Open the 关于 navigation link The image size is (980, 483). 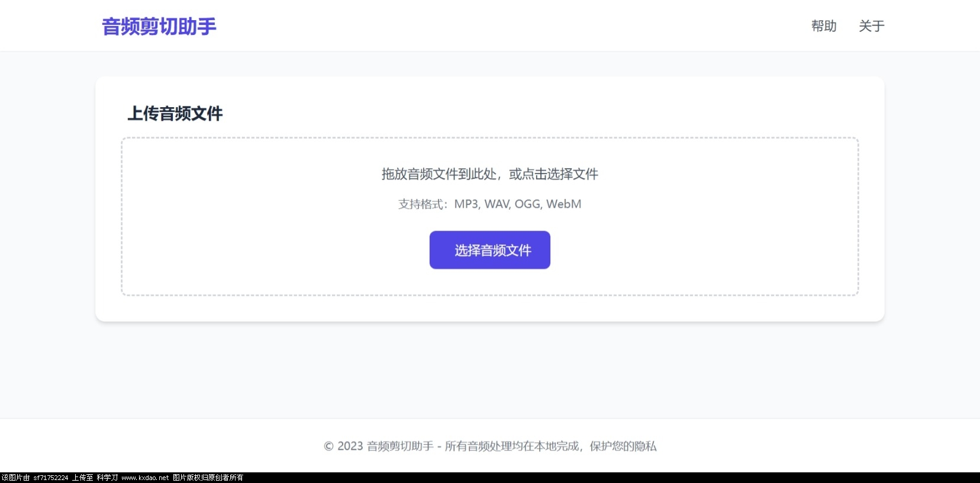pos(871,26)
